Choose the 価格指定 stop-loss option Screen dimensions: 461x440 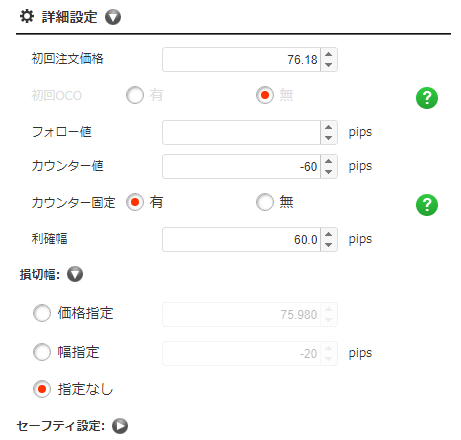click(x=42, y=313)
